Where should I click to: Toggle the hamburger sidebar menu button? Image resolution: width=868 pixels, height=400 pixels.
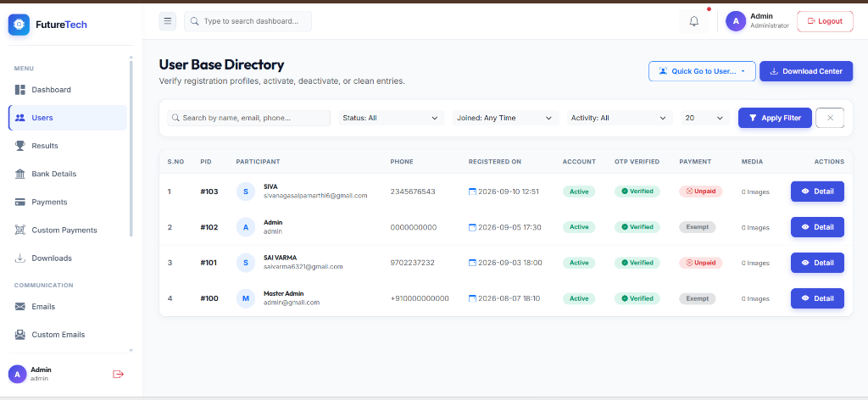(168, 21)
